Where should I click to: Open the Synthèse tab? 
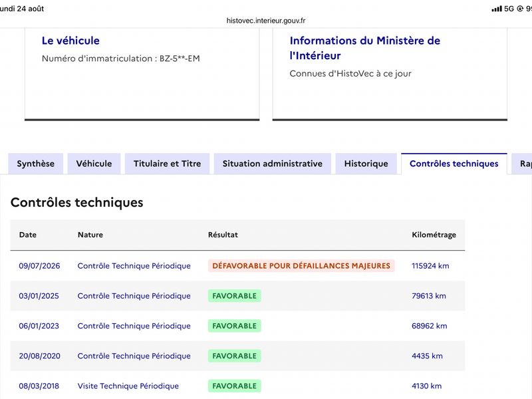[36, 164]
